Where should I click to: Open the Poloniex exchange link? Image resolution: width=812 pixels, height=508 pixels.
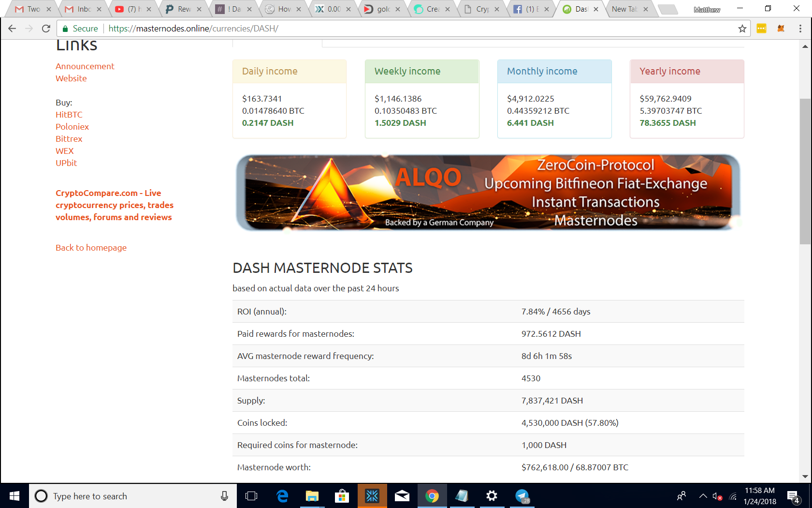[x=72, y=127]
